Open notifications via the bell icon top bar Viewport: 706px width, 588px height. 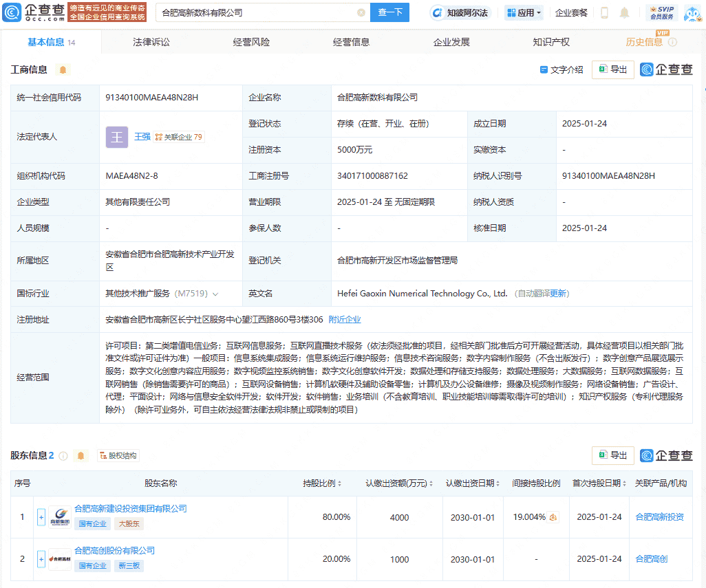click(x=625, y=12)
